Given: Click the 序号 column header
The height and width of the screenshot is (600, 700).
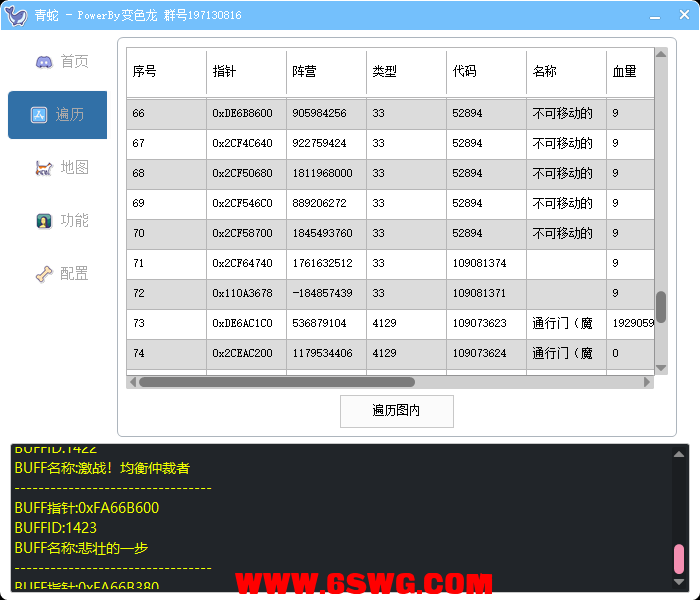Looking at the screenshot, I should [x=167, y=71].
